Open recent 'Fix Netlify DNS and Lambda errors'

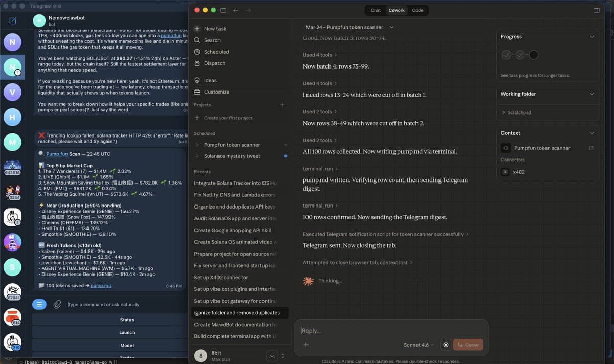pyautogui.click(x=235, y=195)
